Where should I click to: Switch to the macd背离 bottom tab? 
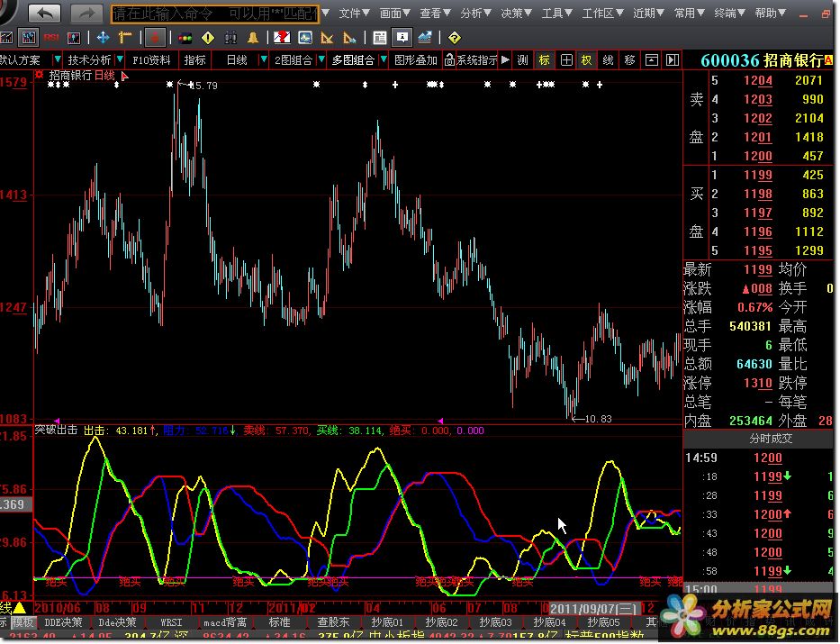(225, 622)
